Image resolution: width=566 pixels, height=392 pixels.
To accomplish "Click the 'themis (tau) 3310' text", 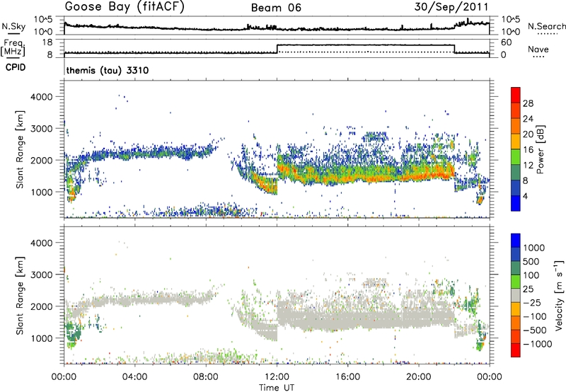I will 108,70.
